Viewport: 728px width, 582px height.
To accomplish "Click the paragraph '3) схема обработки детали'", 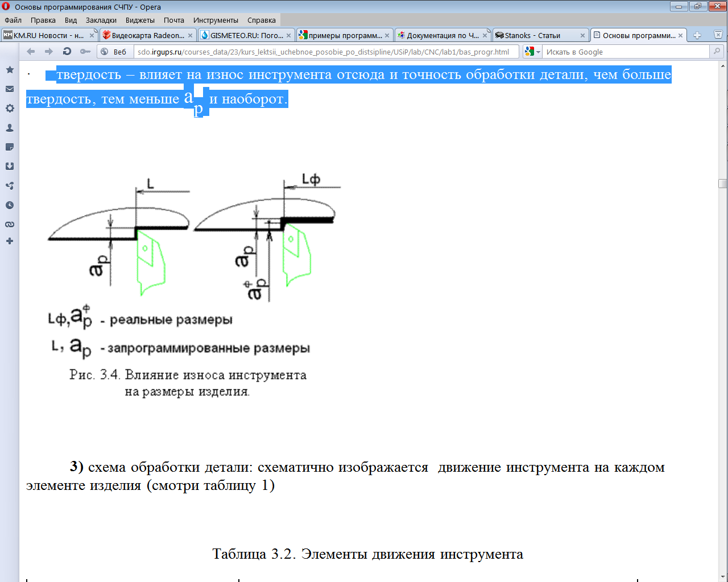I will (345, 476).
